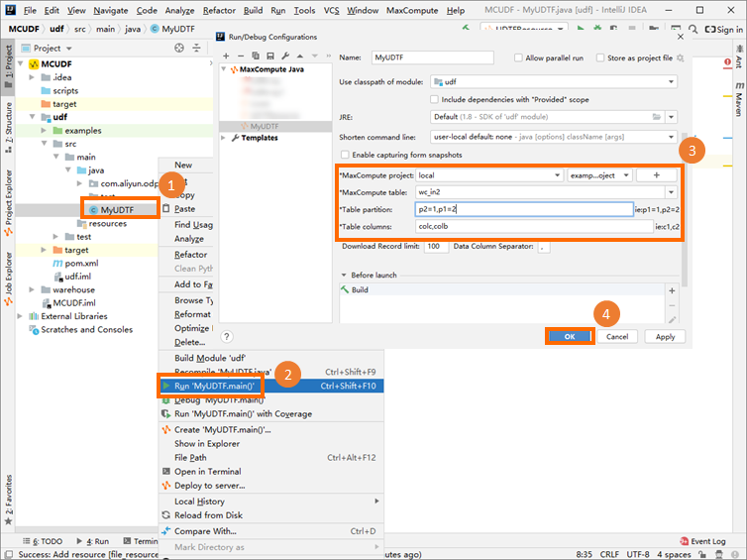Remove selected configuration with minus icon

(x=241, y=56)
